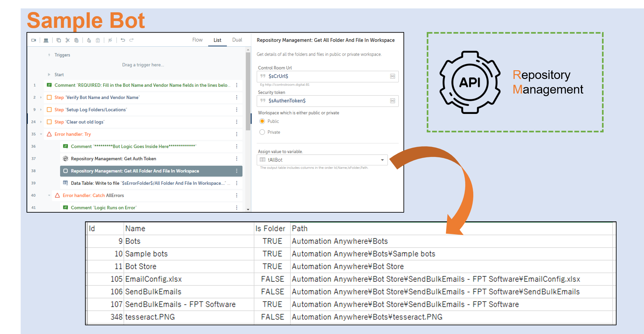This screenshot has height=334, width=644.
Task: Click the Undo arrow icon
Action: click(123, 40)
